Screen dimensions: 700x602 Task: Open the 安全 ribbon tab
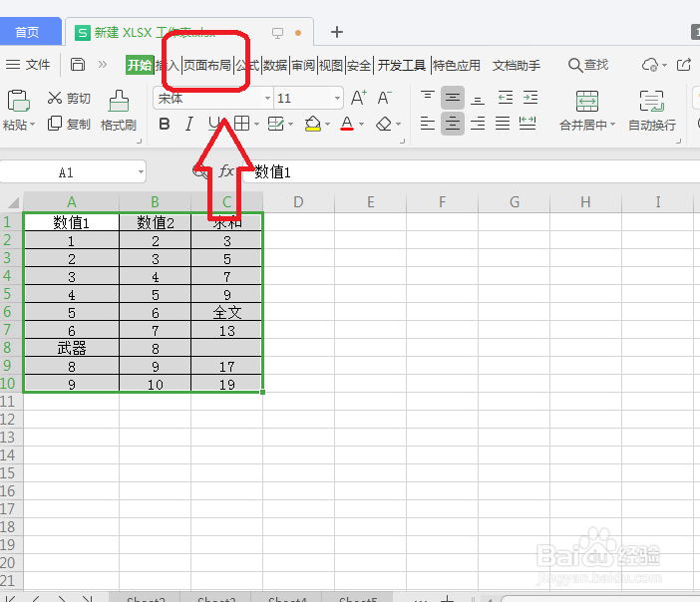359,65
